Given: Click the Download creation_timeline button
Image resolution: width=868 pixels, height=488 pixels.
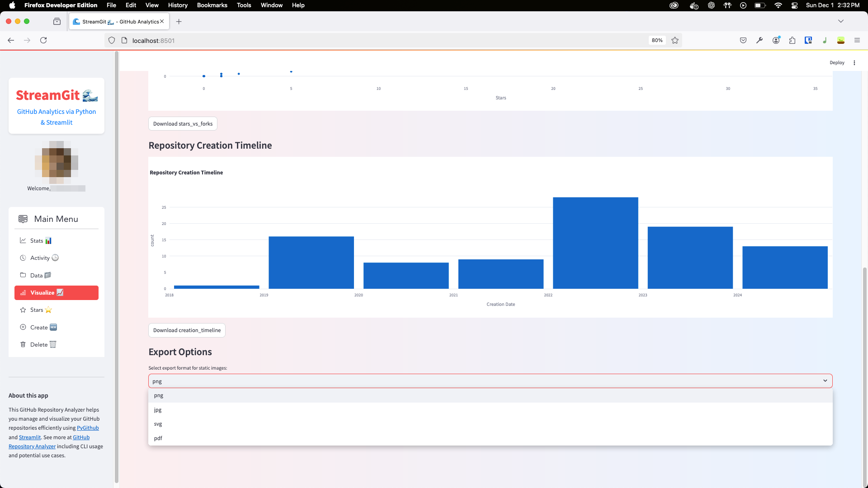Looking at the screenshot, I should coord(187,330).
